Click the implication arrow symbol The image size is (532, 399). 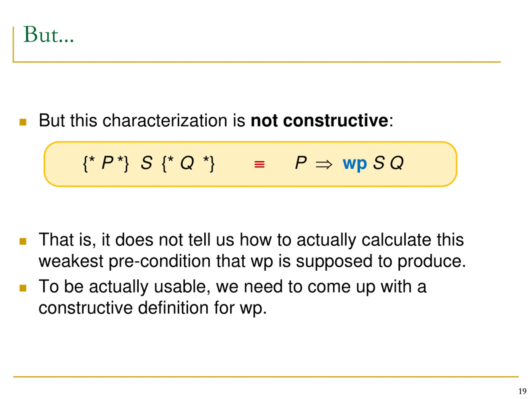tap(324, 165)
